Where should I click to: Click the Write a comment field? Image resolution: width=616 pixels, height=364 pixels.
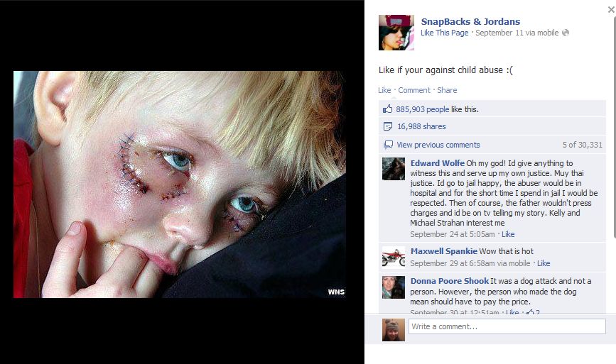coord(507,326)
